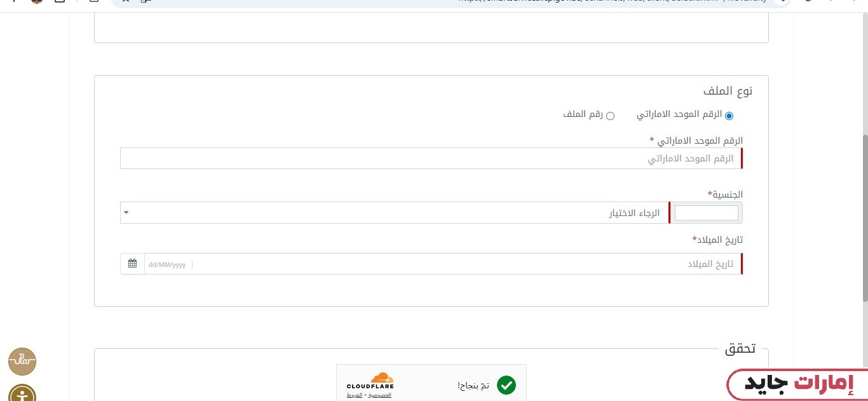The image size is (868, 401).
Task: Open the accessibility options icon
Action: (22, 394)
